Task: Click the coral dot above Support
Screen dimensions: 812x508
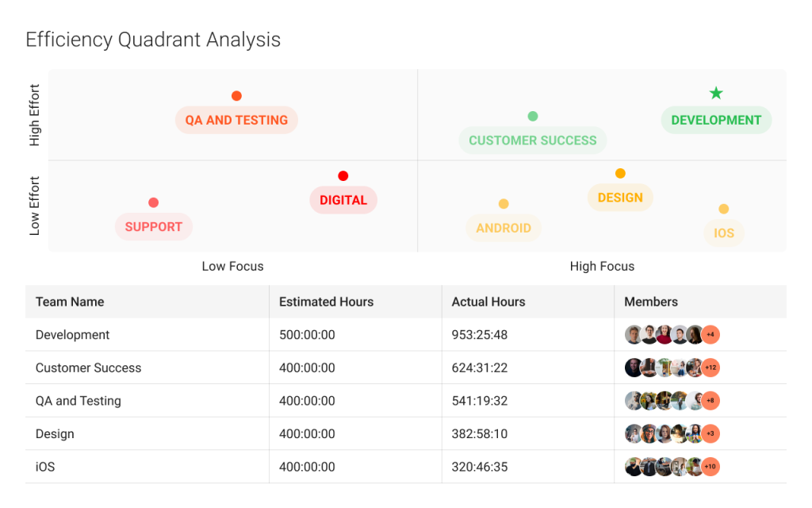Action: tap(154, 202)
